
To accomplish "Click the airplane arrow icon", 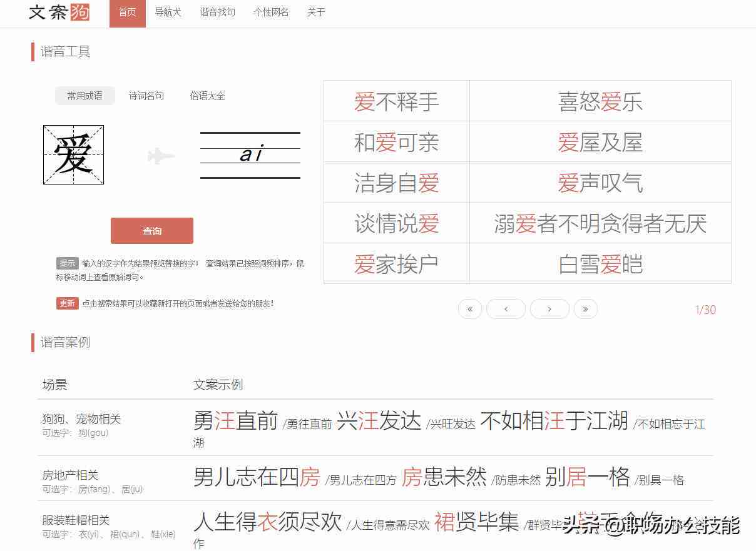I will (161, 155).
